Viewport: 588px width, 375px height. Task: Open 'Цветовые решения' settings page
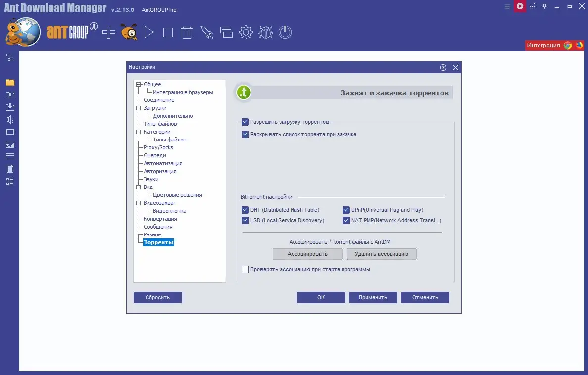[x=177, y=195]
